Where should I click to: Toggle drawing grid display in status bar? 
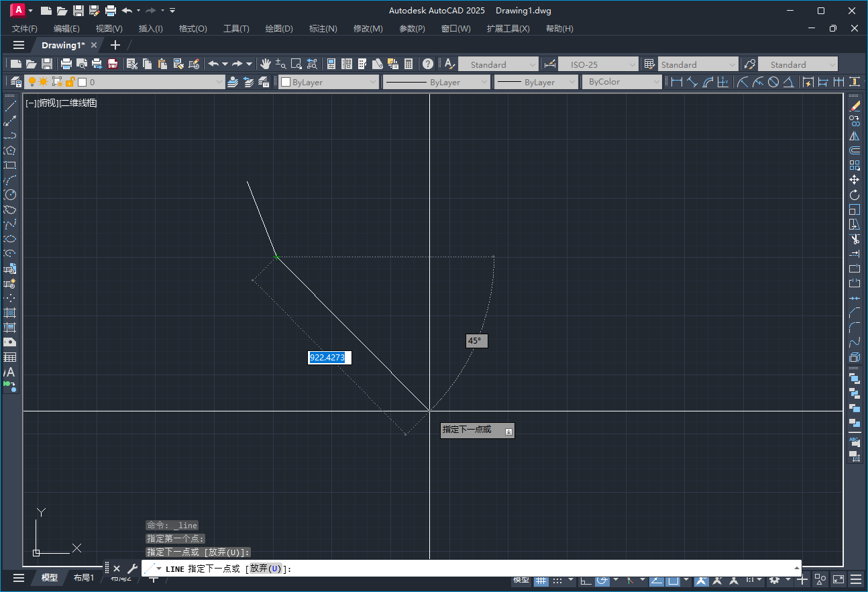pyautogui.click(x=541, y=579)
